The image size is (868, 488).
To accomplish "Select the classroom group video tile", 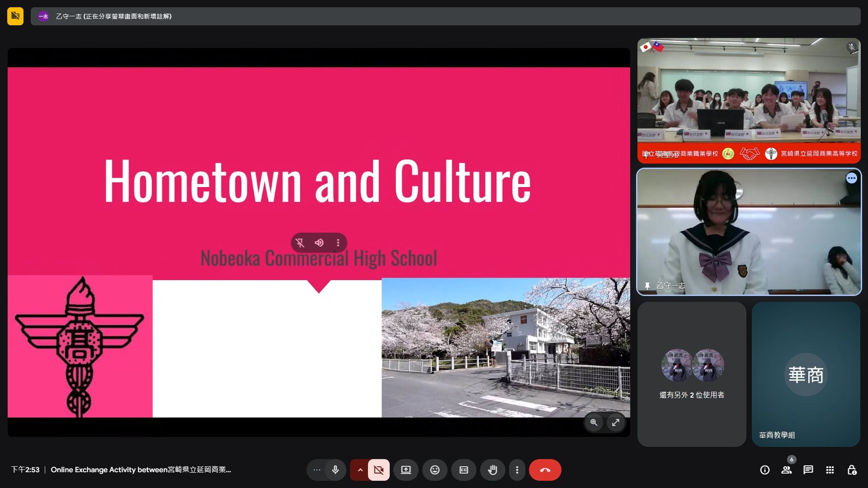I will [x=749, y=100].
